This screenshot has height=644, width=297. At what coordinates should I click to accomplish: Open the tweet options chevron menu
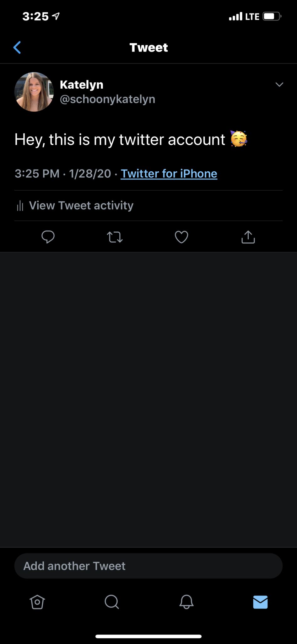coord(279,84)
